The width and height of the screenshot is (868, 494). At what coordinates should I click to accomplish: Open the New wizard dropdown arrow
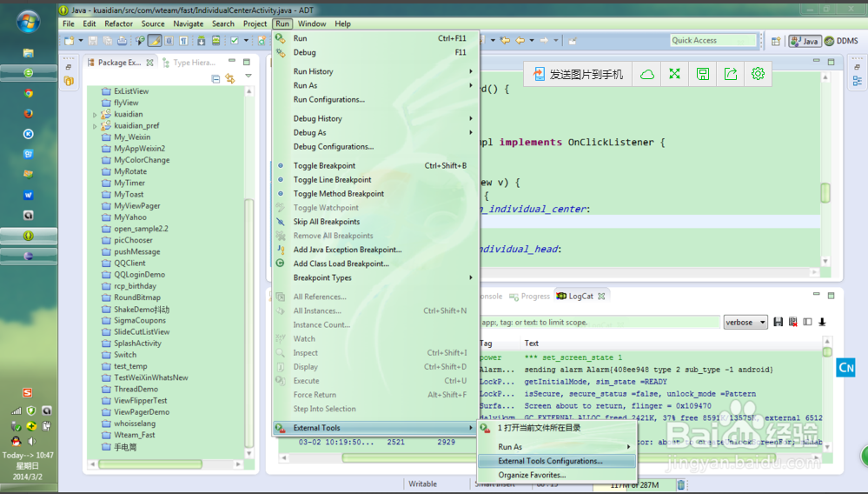click(x=80, y=40)
